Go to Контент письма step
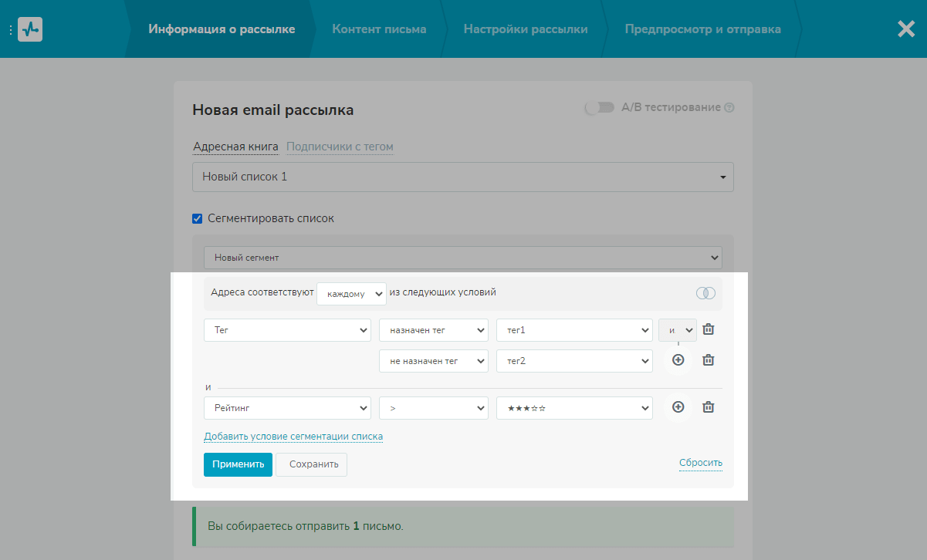Viewport: 927px width, 560px height. pos(379,29)
